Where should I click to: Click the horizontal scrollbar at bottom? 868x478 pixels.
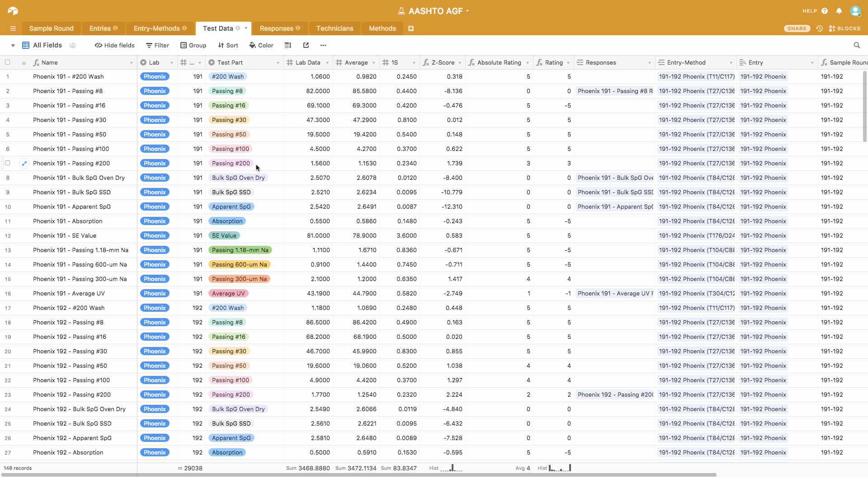pos(358,475)
